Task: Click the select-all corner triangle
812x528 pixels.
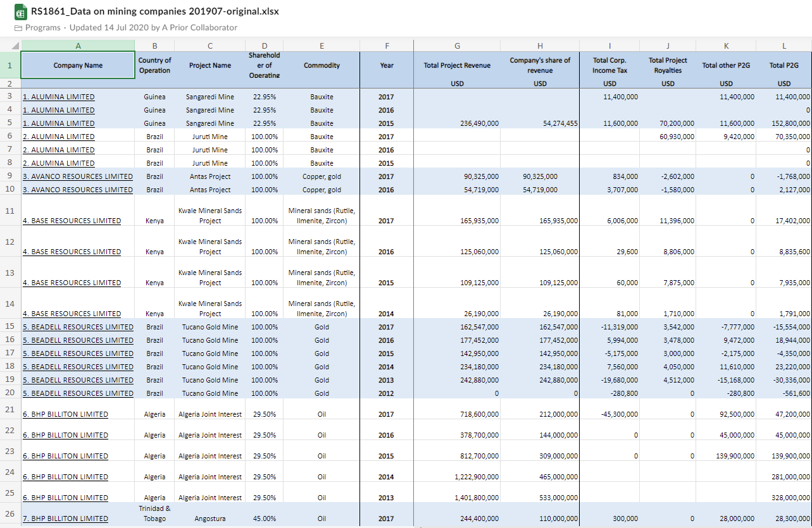Action: pyautogui.click(x=15, y=46)
